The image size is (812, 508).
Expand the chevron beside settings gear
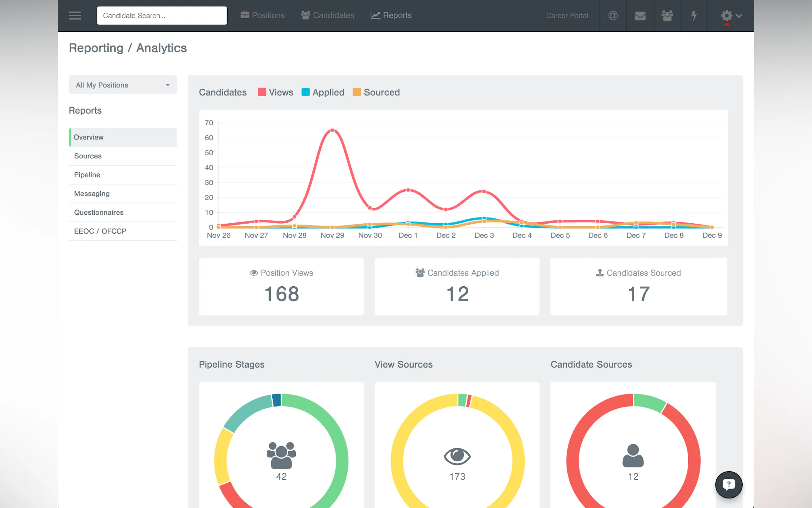pyautogui.click(x=738, y=15)
